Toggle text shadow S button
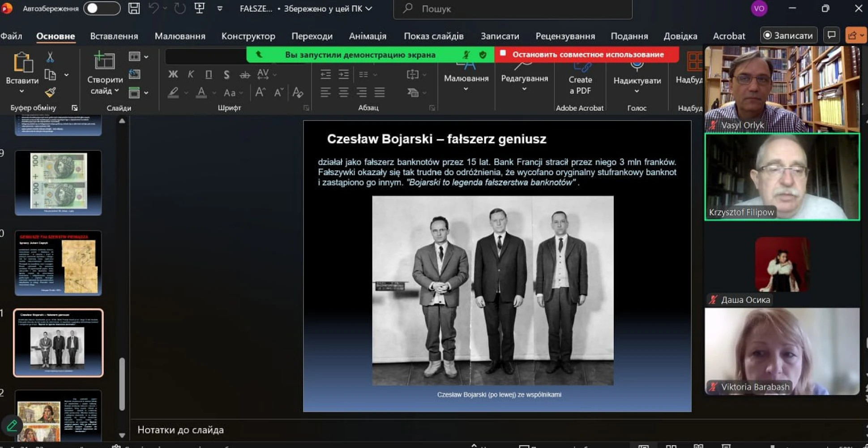 227,75
